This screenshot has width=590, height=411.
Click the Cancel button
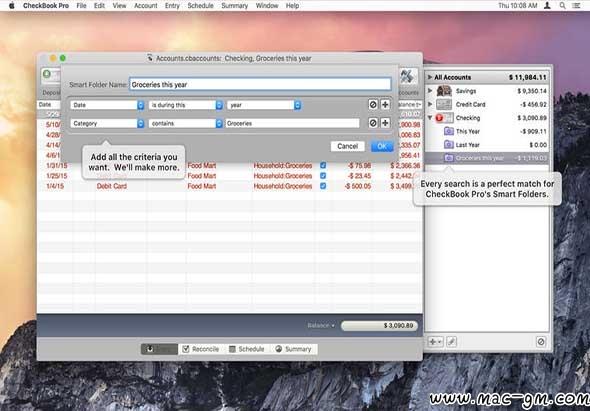click(347, 146)
